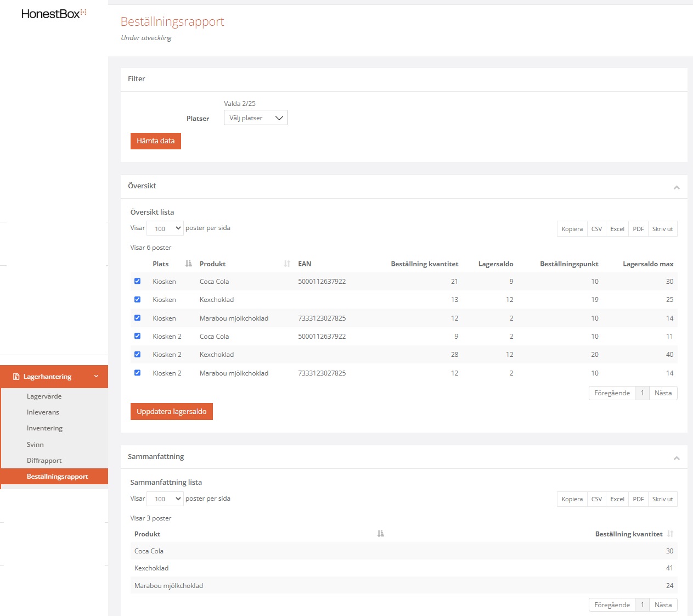Open the Välj platser dropdown
The image size is (693, 616).
255,118
